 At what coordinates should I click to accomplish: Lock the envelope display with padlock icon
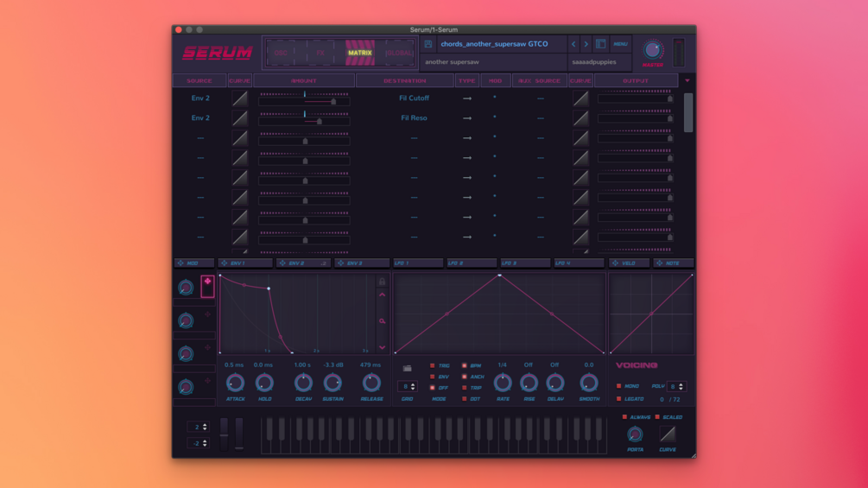click(x=382, y=282)
